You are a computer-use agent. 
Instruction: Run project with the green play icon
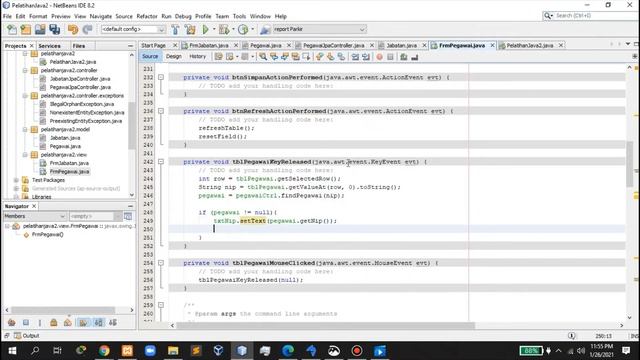point(206,29)
